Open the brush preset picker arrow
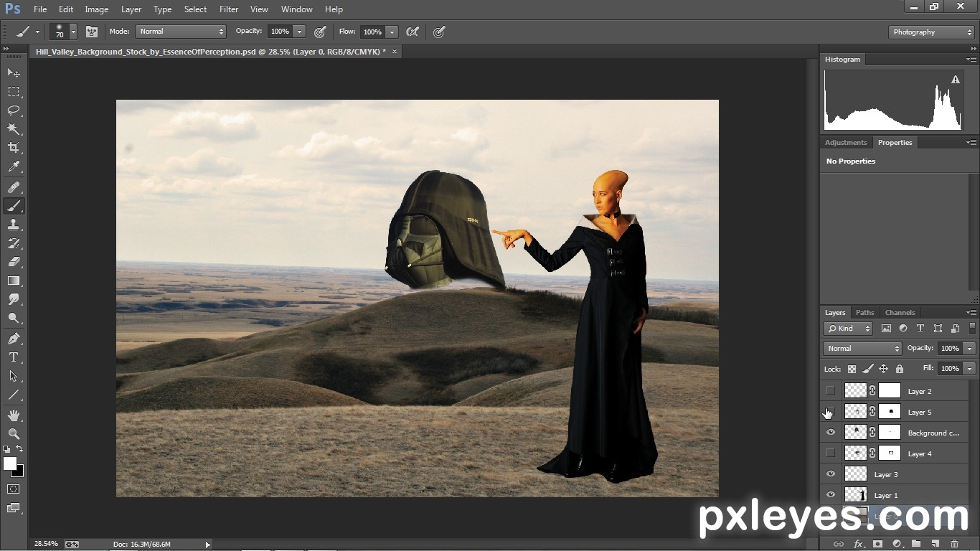This screenshot has width=980, height=551. (73, 32)
